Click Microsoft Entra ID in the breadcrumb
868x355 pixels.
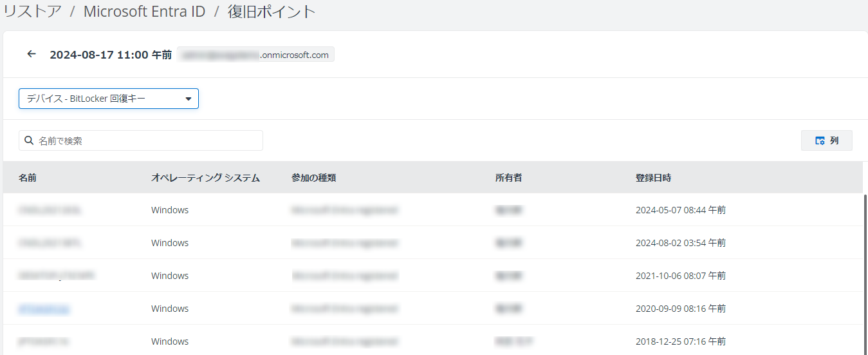coord(145,12)
